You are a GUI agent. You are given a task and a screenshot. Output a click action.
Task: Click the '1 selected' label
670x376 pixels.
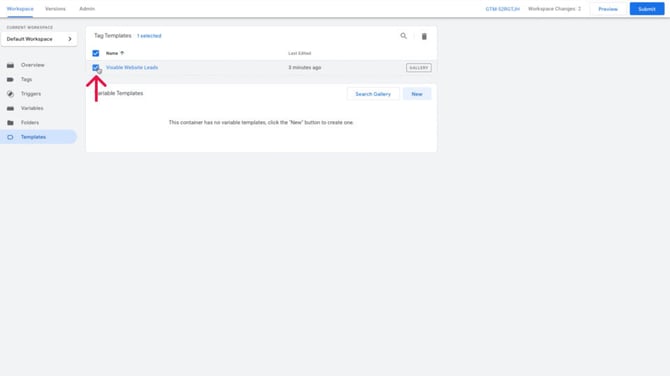(x=149, y=36)
